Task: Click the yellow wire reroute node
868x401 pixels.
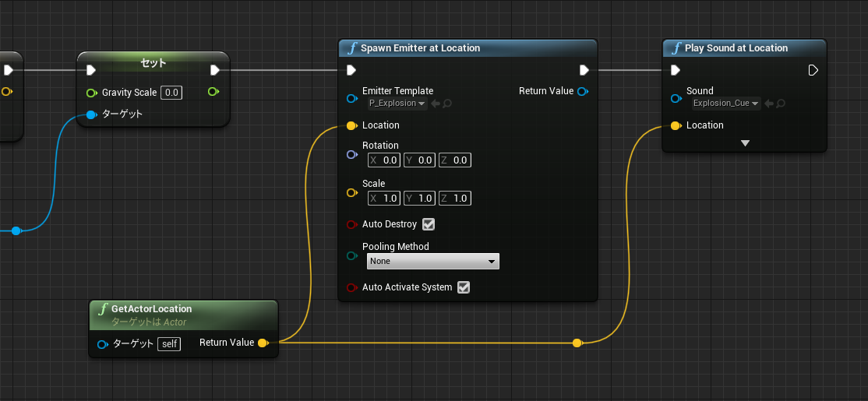Action: tap(577, 343)
